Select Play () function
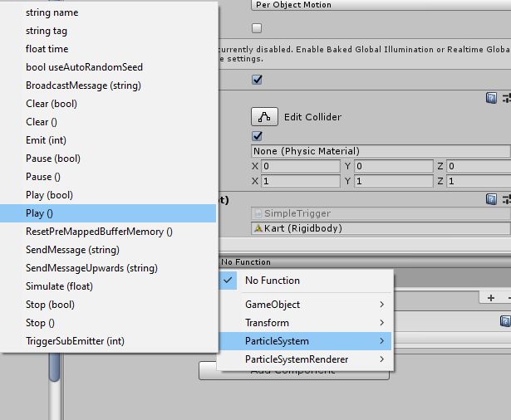This screenshot has width=511, height=420. [x=108, y=213]
